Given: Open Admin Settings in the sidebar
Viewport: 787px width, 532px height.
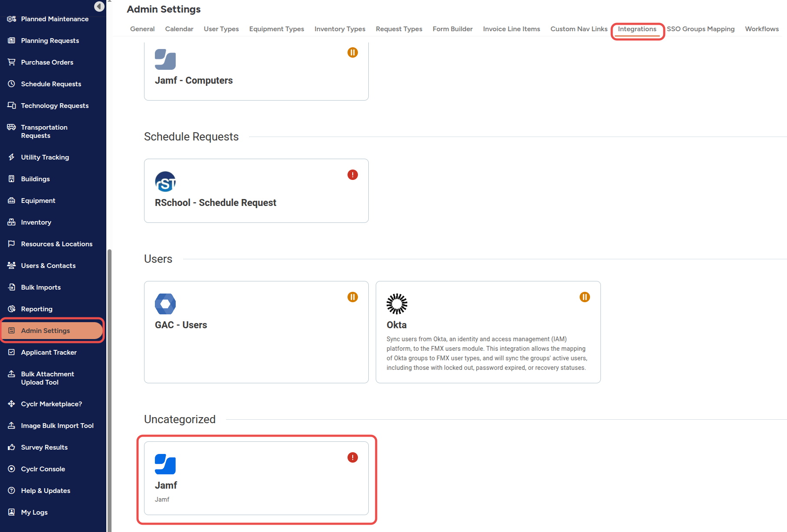Looking at the screenshot, I should (46, 331).
